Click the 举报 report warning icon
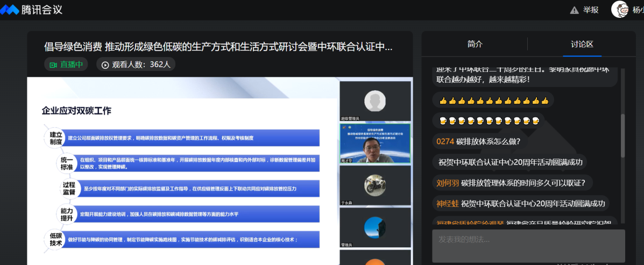The height and width of the screenshot is (265, 644). [575, 10]
